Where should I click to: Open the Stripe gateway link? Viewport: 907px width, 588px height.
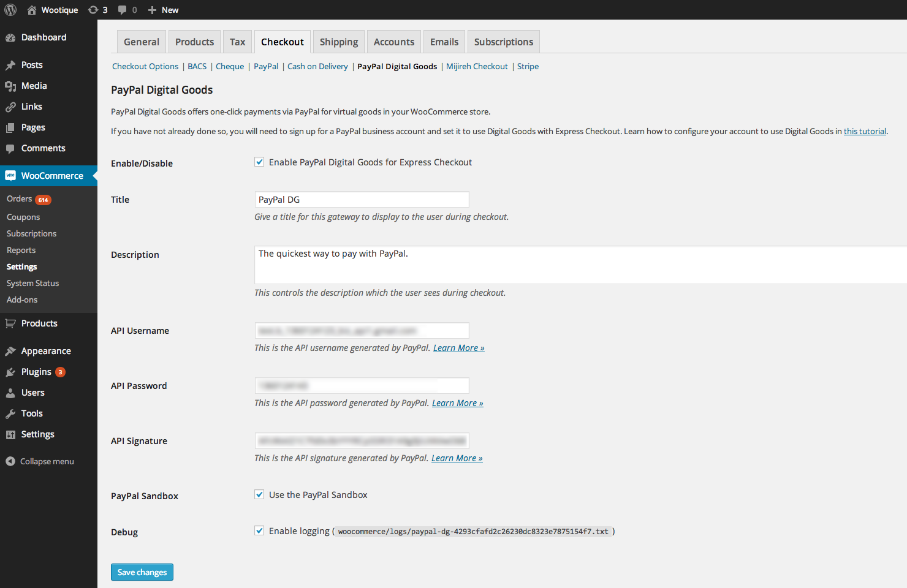click(x=528, y=66)
